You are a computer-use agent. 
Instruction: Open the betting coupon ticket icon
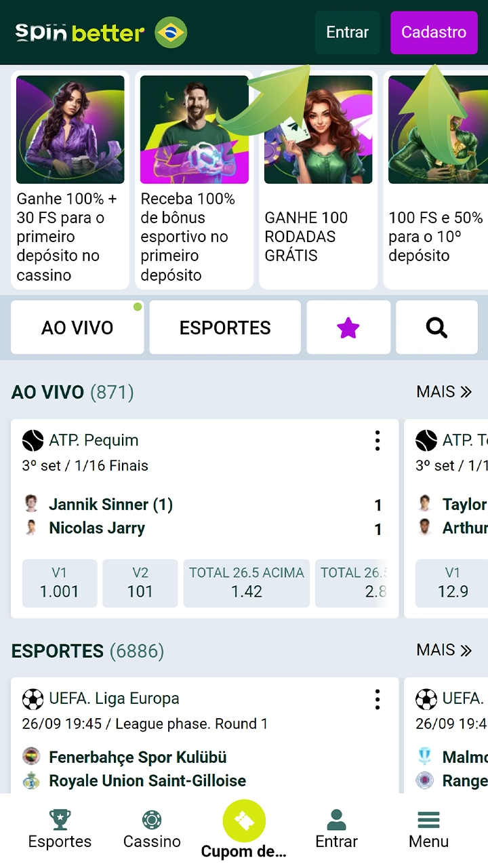244,821
